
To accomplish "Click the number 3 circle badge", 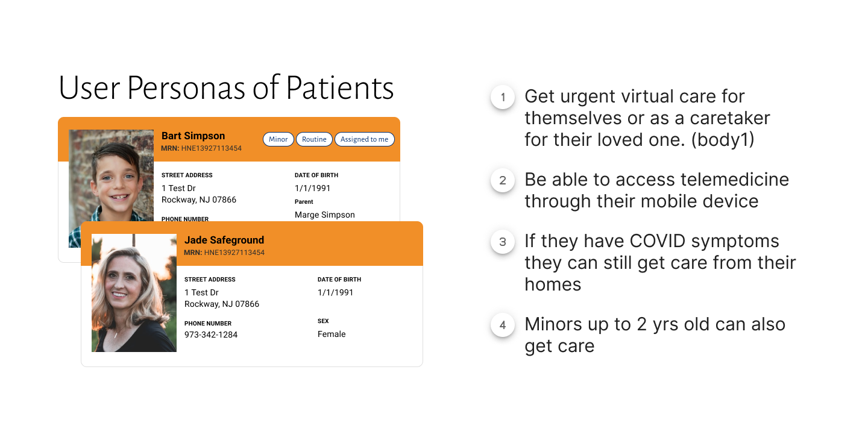I will click(503, 242).
